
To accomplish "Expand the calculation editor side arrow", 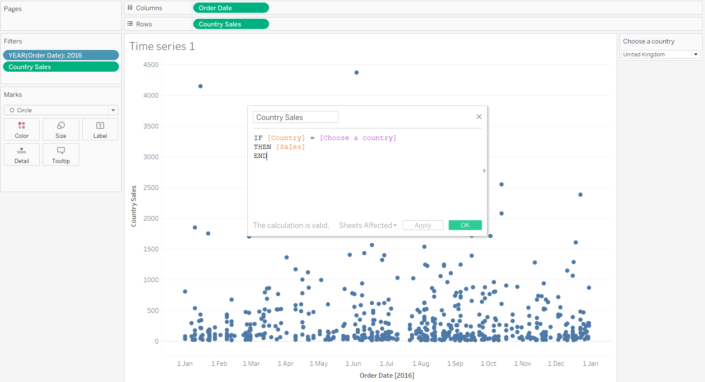I will tap(484, 171).
